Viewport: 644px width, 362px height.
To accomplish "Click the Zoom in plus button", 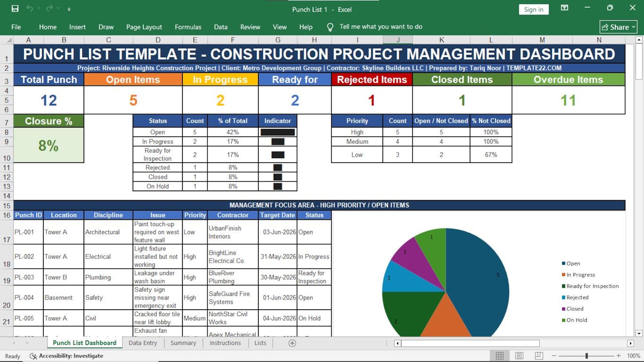I will coord(618,356).
